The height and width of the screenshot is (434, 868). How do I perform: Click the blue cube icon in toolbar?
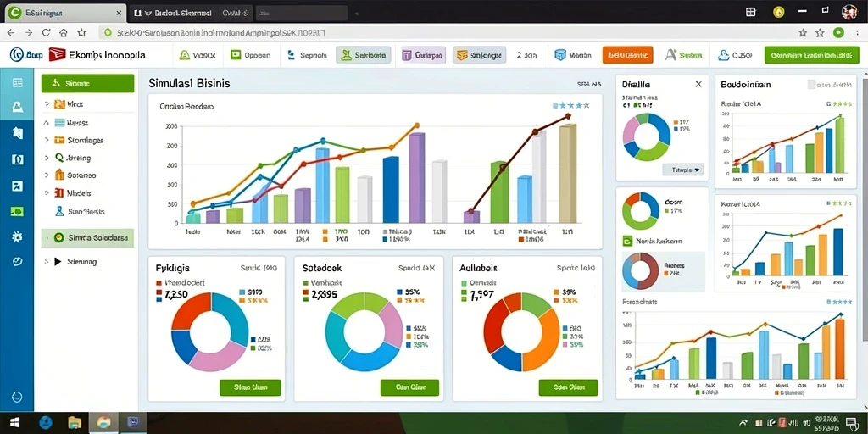560,55
